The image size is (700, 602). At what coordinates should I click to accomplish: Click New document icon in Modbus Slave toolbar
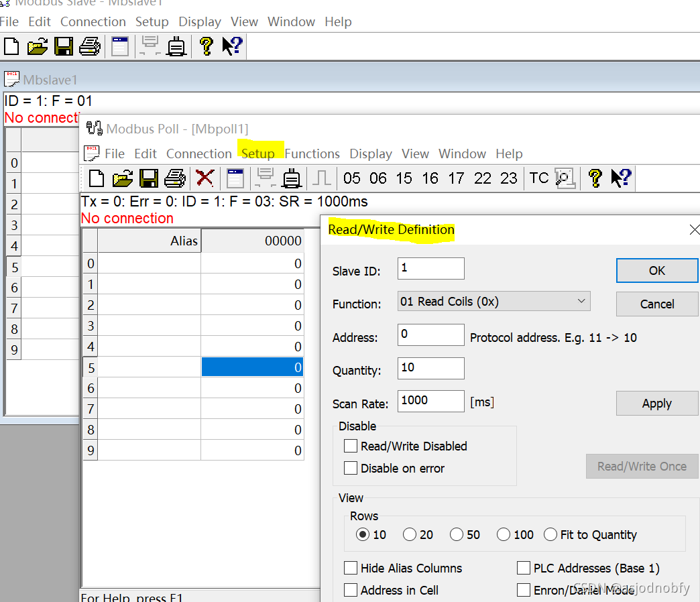point(11,46)
